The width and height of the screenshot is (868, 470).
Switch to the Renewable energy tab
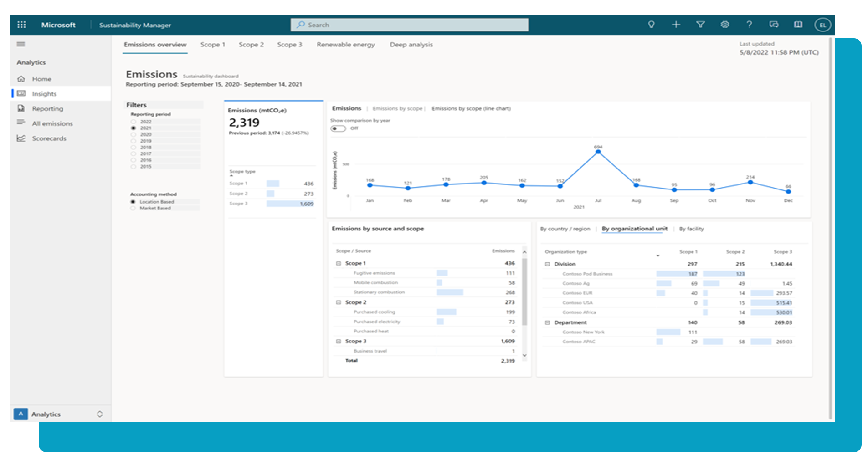coord(345,45)
